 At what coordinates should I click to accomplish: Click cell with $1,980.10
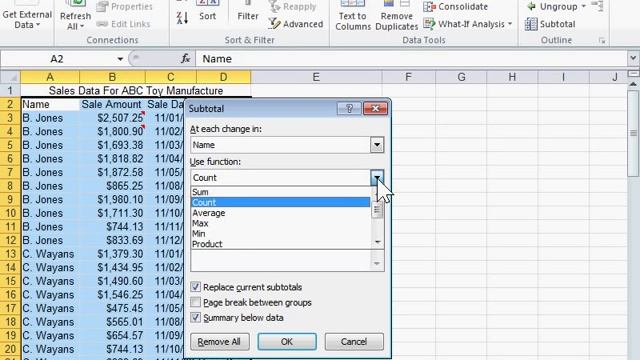point(112,200)
